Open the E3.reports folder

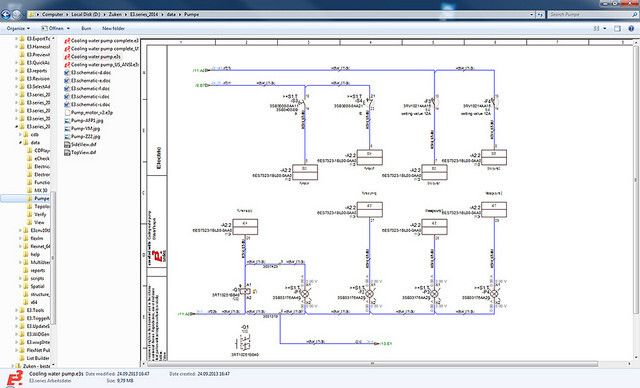point(33,71)
